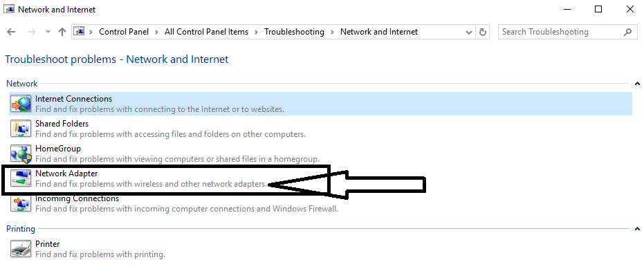Open the recent locations dropdown arrow
This screenshot has height=280, width=644.
47,32
